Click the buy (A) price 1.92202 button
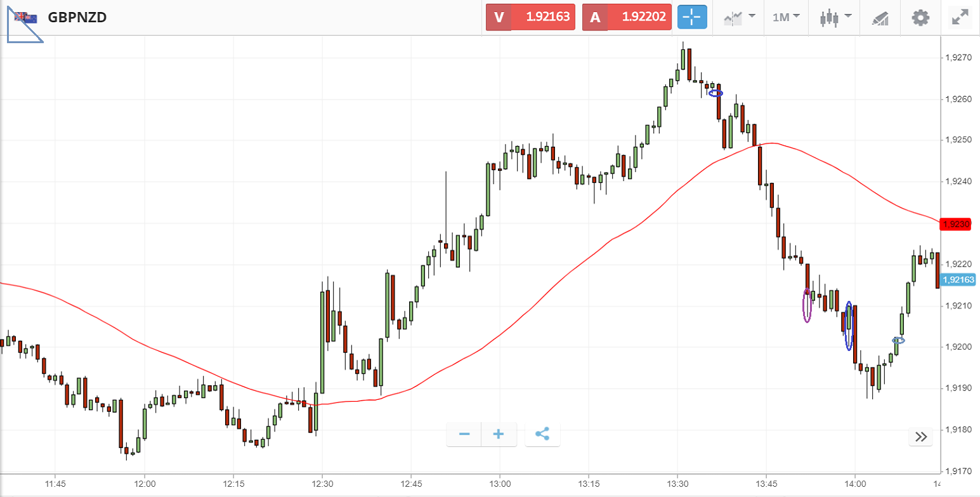The image size is (980, 497). pyautogui.click(x=627, y=17)
